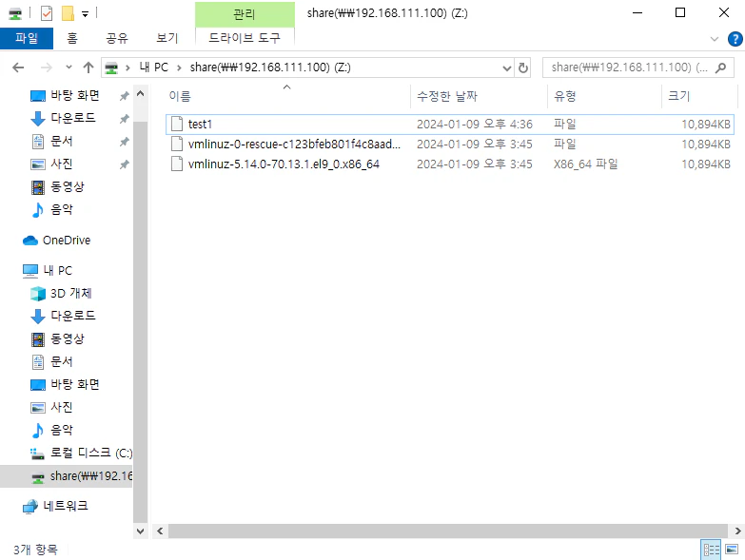Select OneDrive in navigation pane
745x560 pixels.
(56, 241)
